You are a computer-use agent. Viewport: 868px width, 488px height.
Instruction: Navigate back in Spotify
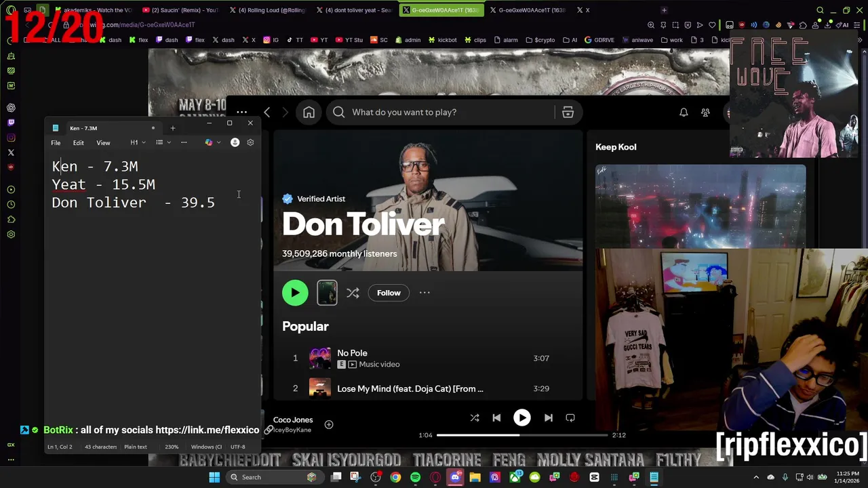267,113
